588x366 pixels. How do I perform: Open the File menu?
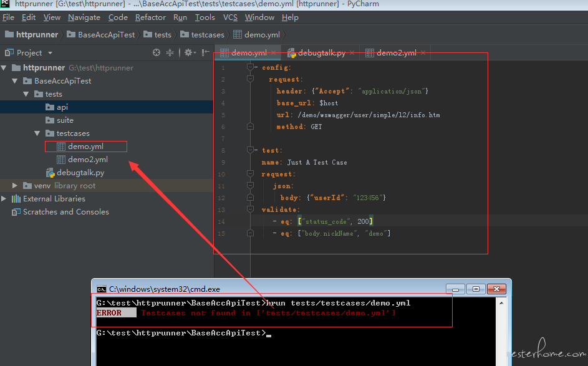(x=8, y=17)
